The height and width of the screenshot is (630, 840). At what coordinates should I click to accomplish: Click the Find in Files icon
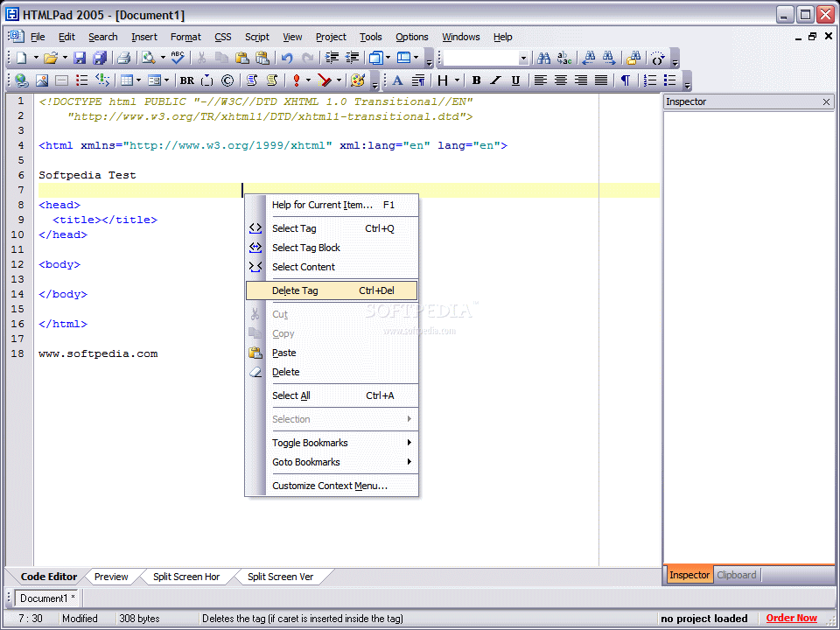(634, 58)
